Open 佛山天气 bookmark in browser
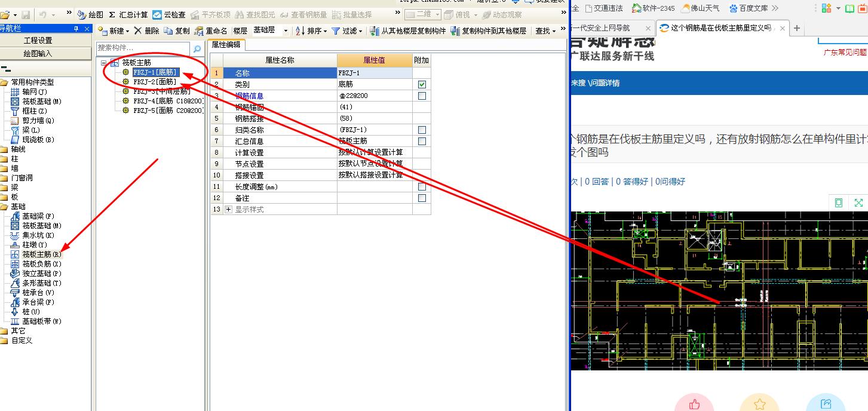The width and height of the screenshot is (868, 411). click(x=700, y=8)
